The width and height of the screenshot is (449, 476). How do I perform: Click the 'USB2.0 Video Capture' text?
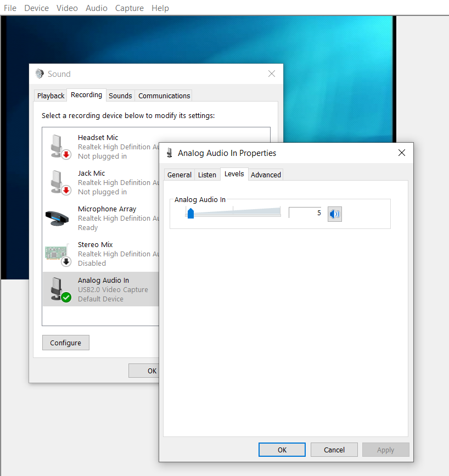[113, 289]
